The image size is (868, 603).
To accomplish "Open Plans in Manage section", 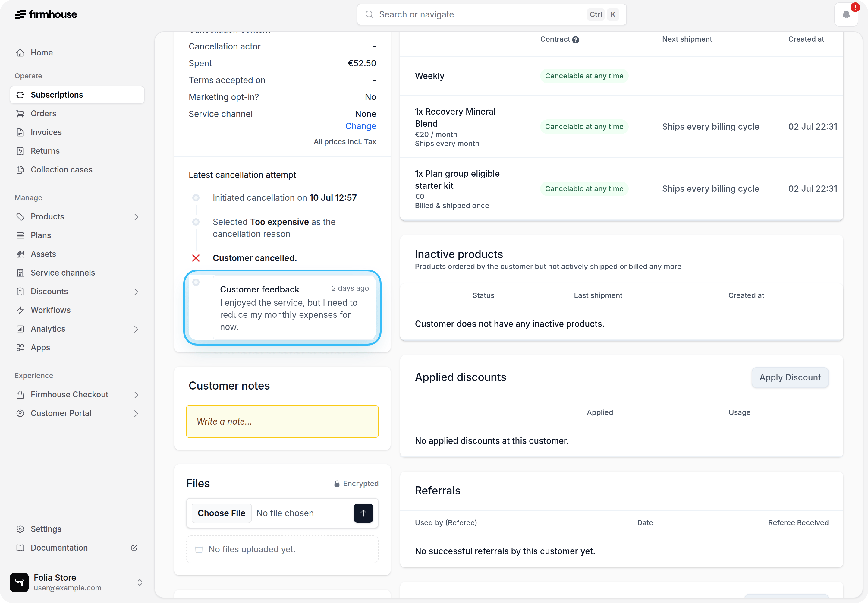I will pos(77,235).
